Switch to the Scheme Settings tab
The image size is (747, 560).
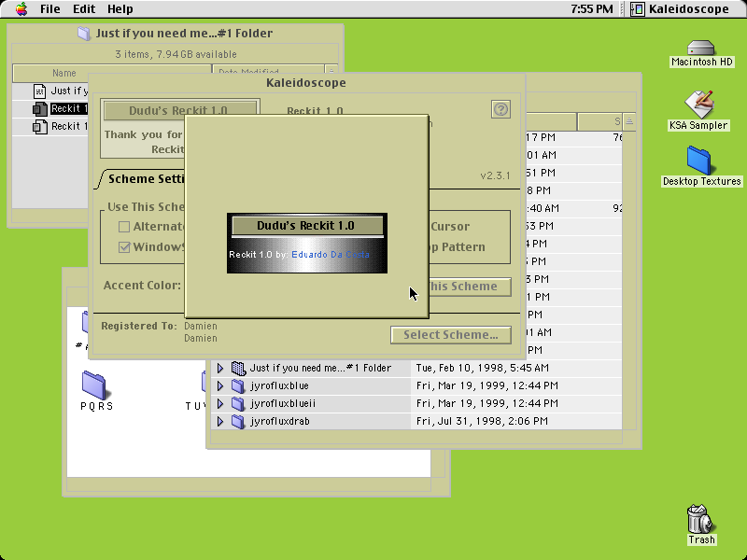(144, 179)
